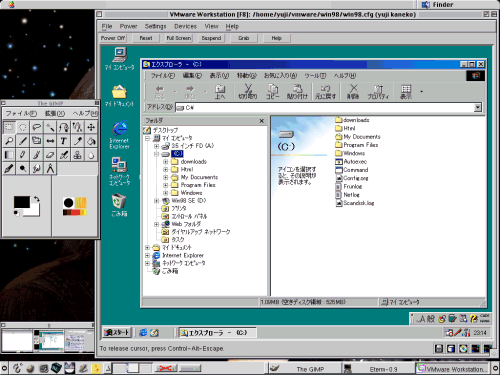This screenshot has height=375, width=500.
Task: Select the clone stamp tool in GIMP
Action: pyautogui.click(x=77, y=155)
